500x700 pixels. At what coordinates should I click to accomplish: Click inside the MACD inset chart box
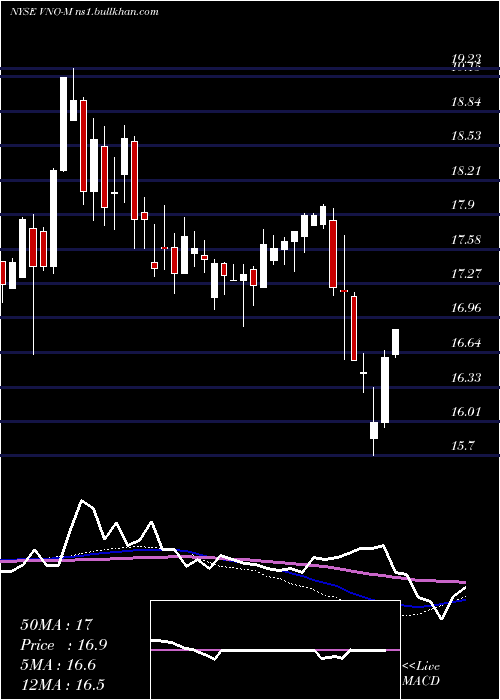tap(275, 650)
